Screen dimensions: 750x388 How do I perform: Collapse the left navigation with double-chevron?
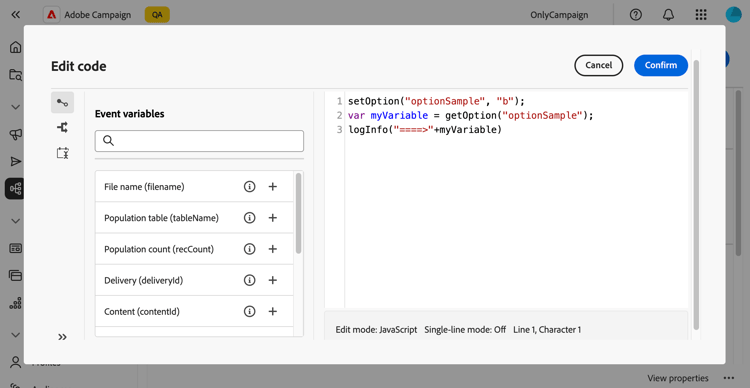[x=15, y=15]
